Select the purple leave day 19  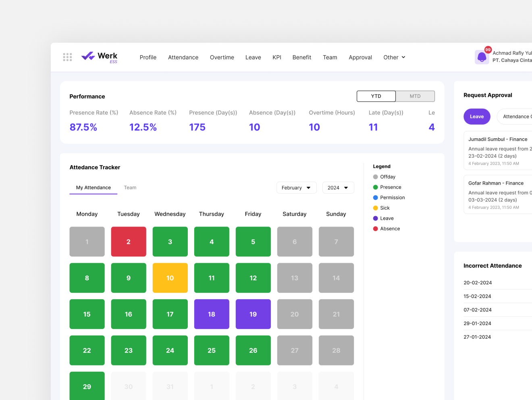[253, 314]
